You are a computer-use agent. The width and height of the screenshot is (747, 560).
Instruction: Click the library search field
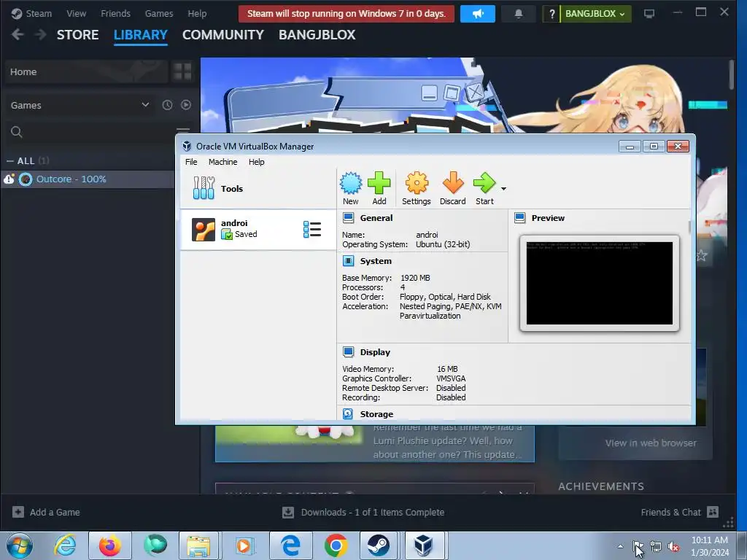tap(90, 132)
